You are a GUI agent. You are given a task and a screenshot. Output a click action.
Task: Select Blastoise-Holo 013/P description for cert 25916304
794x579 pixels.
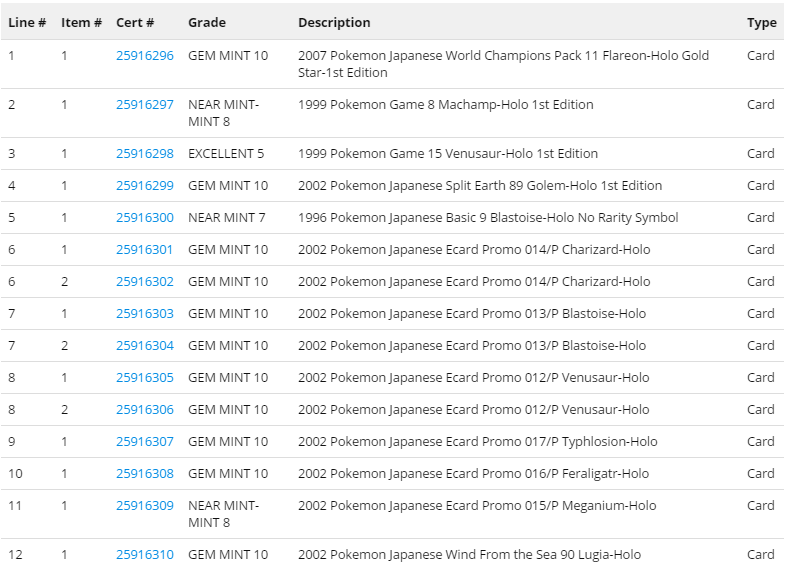tap(472, 345)
